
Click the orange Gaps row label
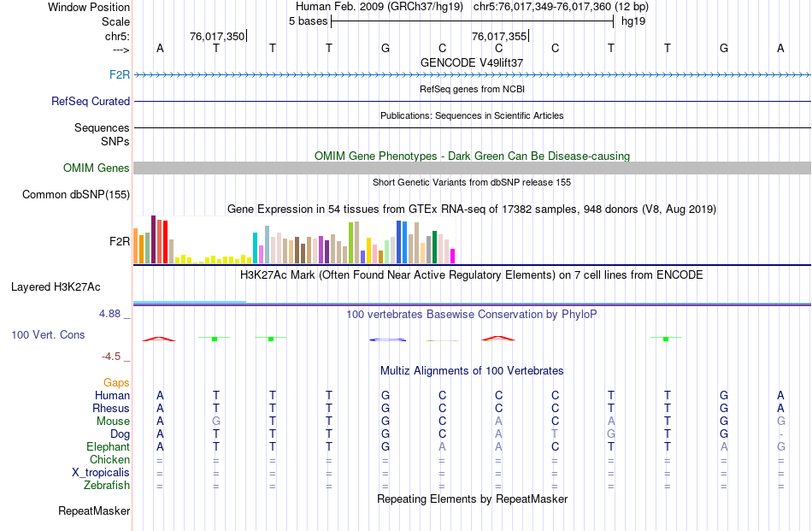point(116,383)
